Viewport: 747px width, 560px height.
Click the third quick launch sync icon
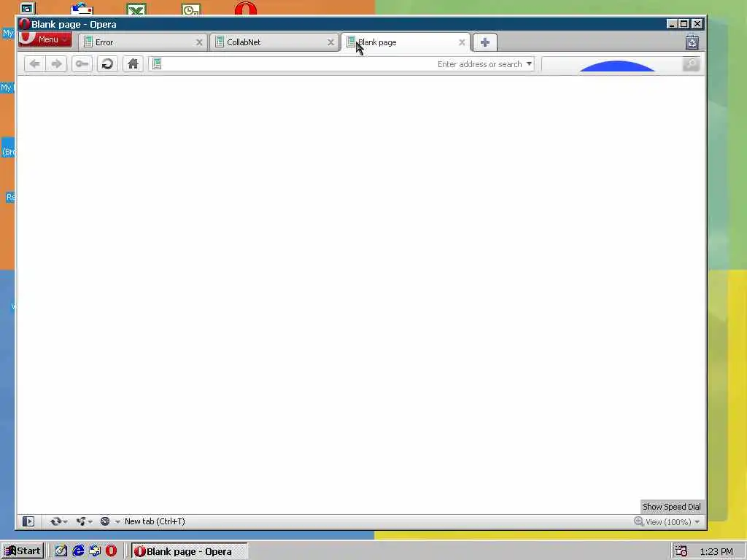95,551
